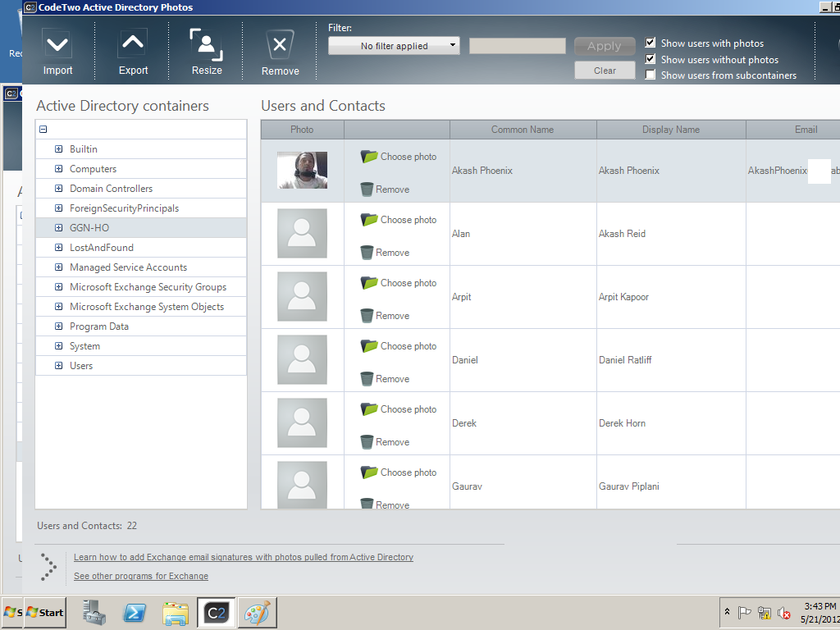Expand the GGN-HO container
This screenshot has width=840, height=630.
[x=58, y=228]
